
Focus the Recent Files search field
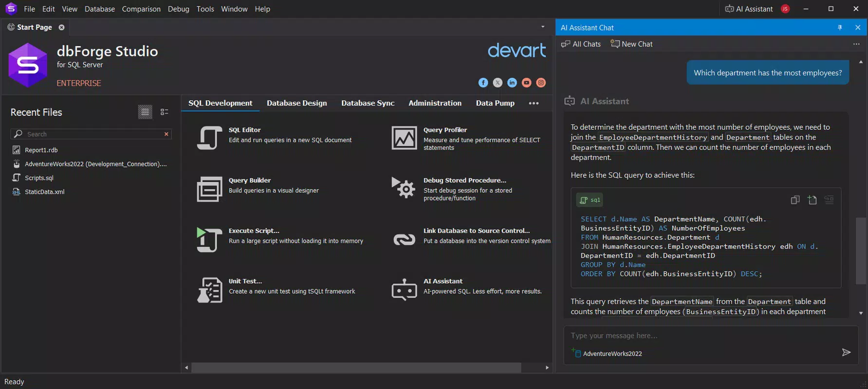(91, 134)
